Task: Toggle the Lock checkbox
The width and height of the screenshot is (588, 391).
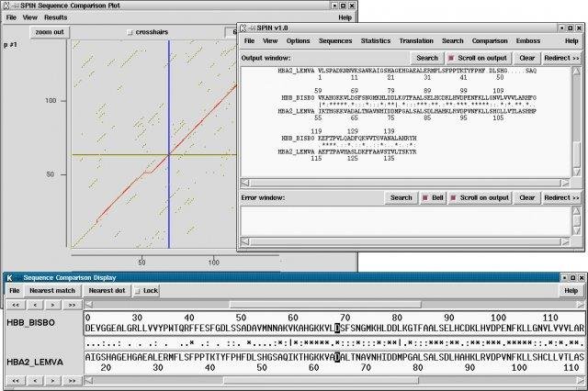Action: [135, 290]
